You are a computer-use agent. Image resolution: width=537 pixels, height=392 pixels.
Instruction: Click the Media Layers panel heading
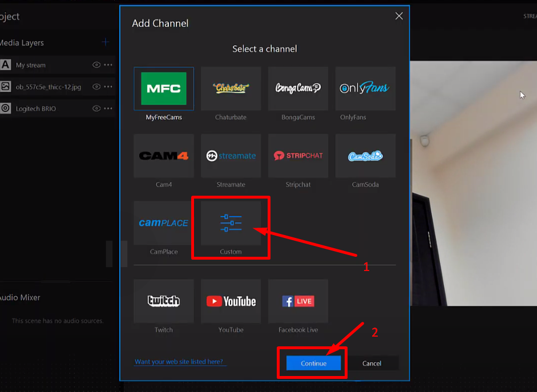pos(22,43)
